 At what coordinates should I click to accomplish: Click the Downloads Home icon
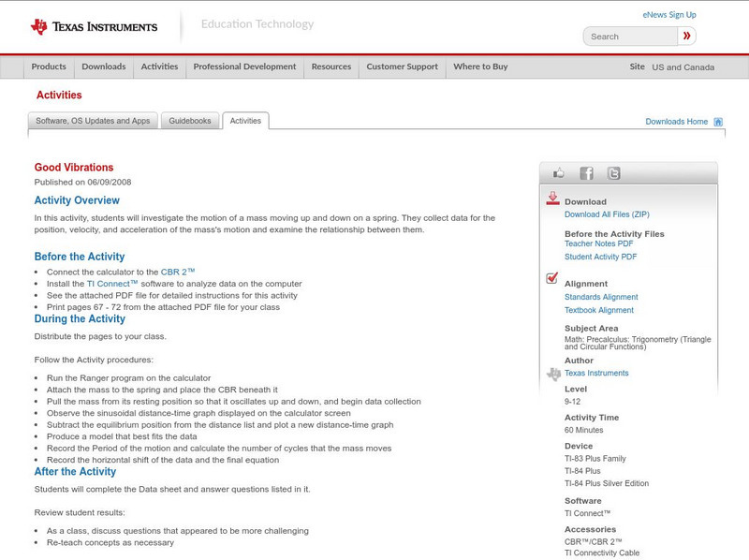pos(717,121)
